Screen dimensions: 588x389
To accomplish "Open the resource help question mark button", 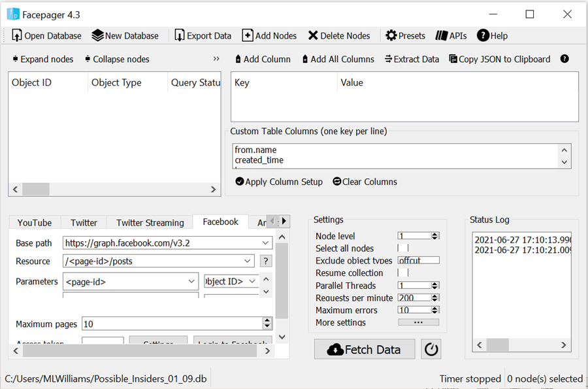I will [x=265, y=261].
